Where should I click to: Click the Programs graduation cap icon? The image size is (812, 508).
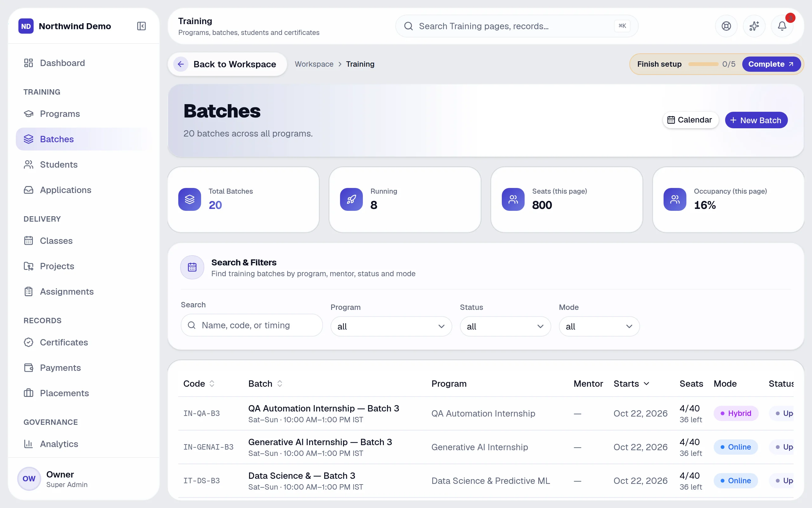click(29, 114)
